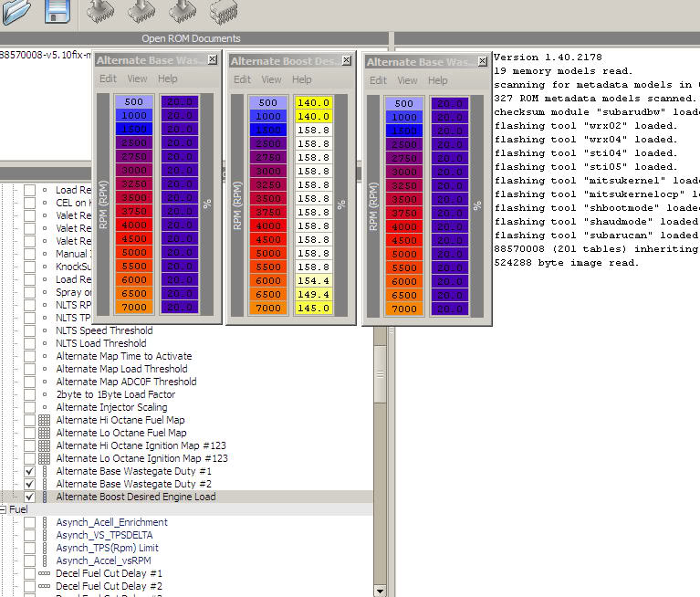
Task: Tick the Alternate Map Load Threshold checkbox
Action: point(29,370)
